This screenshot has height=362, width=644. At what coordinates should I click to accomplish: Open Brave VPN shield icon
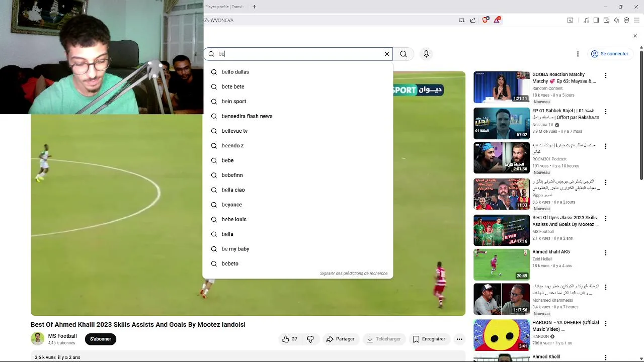[626, 20]
